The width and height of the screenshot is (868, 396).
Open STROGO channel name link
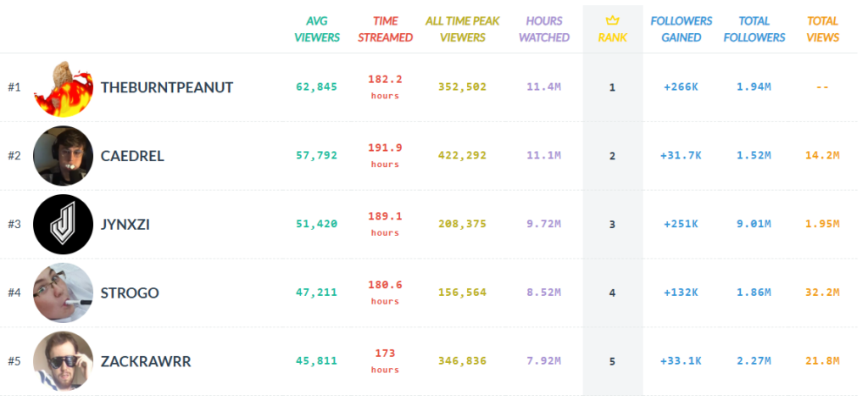pyautogui.click(x=130, y=293)
